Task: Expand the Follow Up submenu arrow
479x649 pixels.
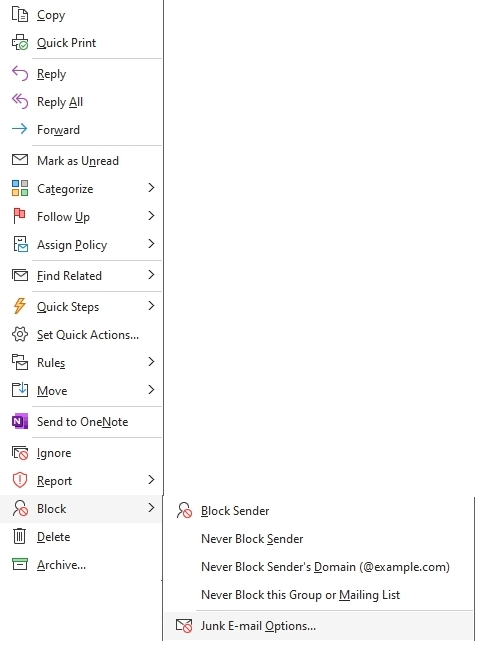Action: pos(151,216)
